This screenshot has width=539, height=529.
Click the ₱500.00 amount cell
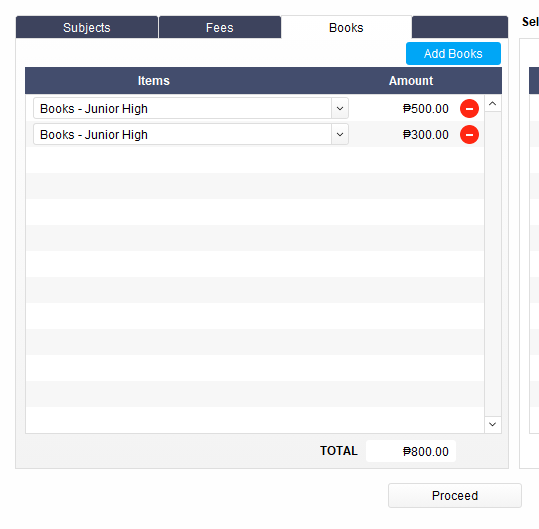[x=426, y=109]
